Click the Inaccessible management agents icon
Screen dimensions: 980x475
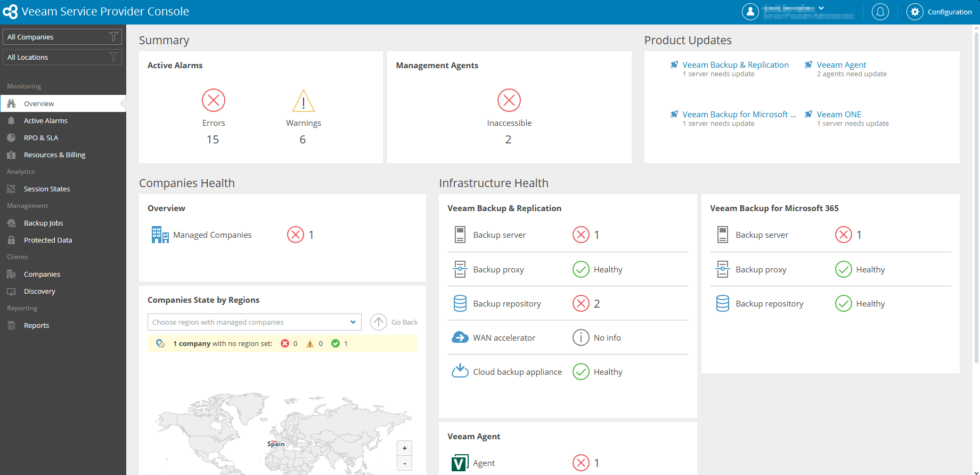coord(509,100)
